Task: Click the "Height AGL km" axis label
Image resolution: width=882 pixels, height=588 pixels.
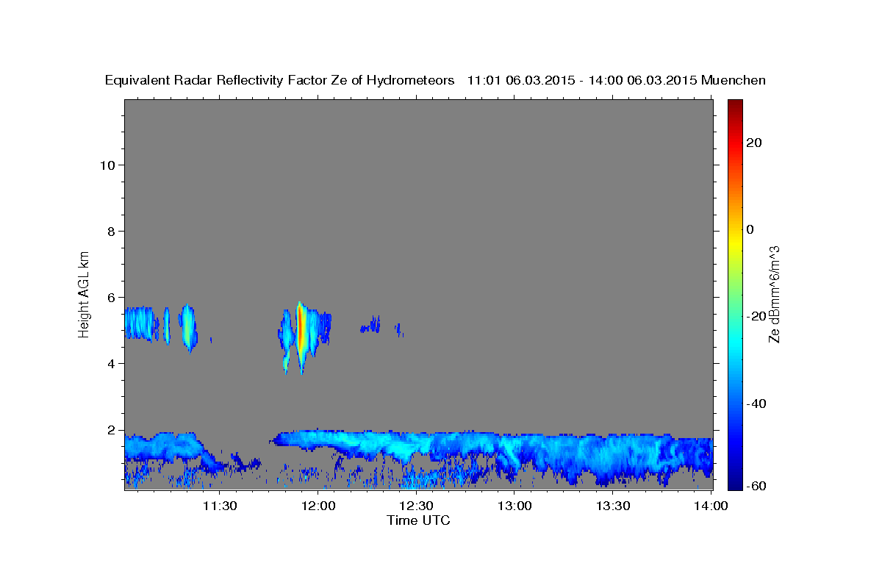Action: (x=85, y=293)
